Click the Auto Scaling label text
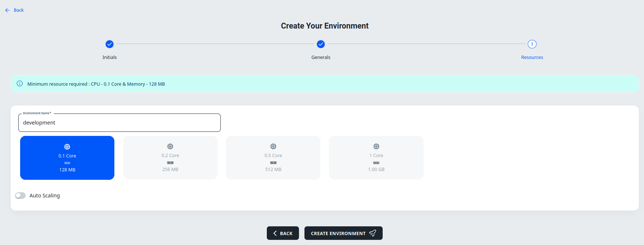Screen dimensions: 644x245 45,196
